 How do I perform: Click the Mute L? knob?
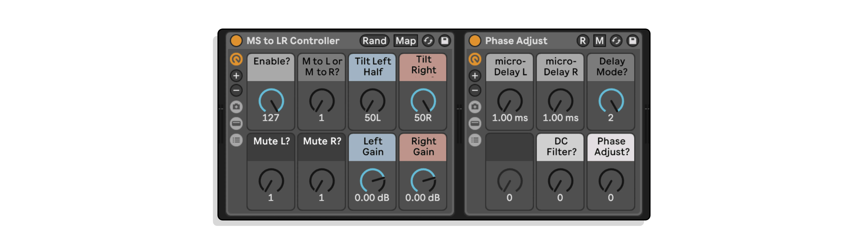tap(271, 181)
